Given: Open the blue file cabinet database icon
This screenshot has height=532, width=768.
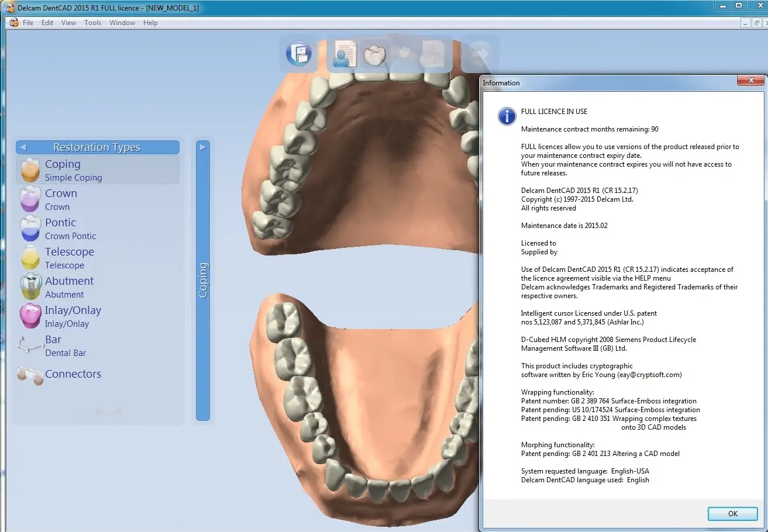Looking at the screenshot, I should [x=299, y=54].
